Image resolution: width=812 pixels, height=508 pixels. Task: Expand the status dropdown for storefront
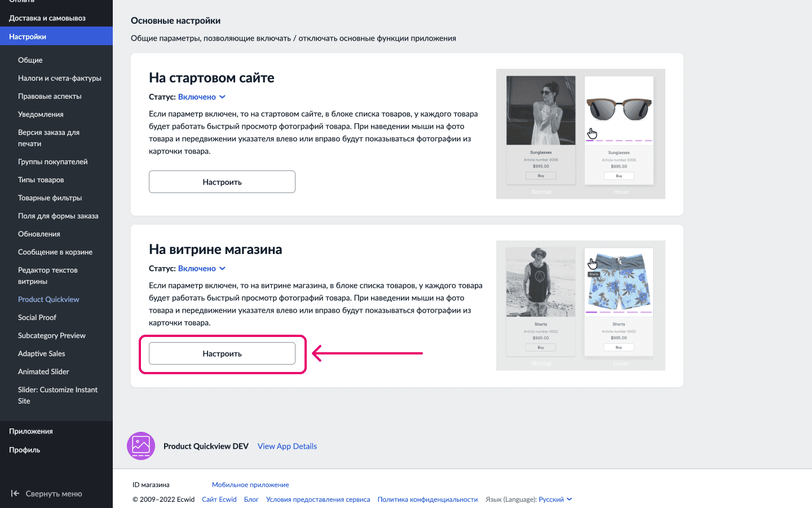(x=201, y=269)
